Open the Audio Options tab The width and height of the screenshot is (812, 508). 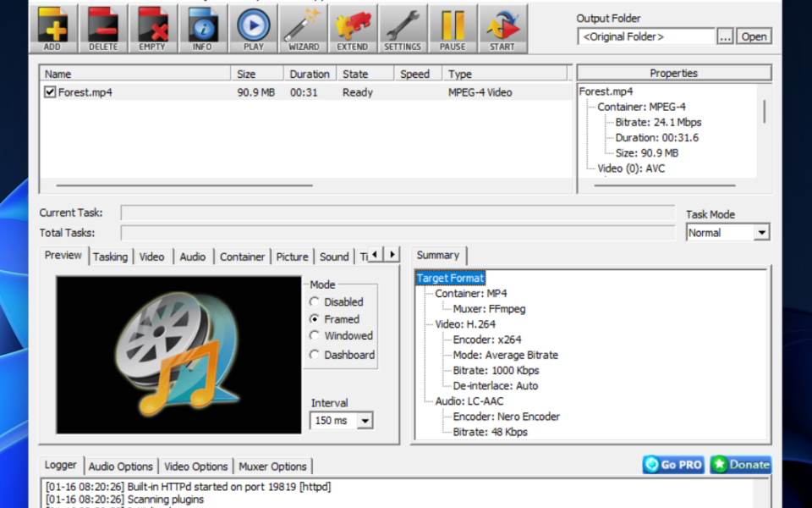121,467
